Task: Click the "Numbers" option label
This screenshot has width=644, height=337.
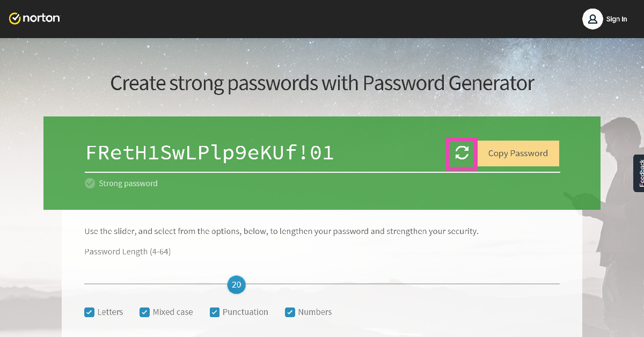Action: (315, 312)
